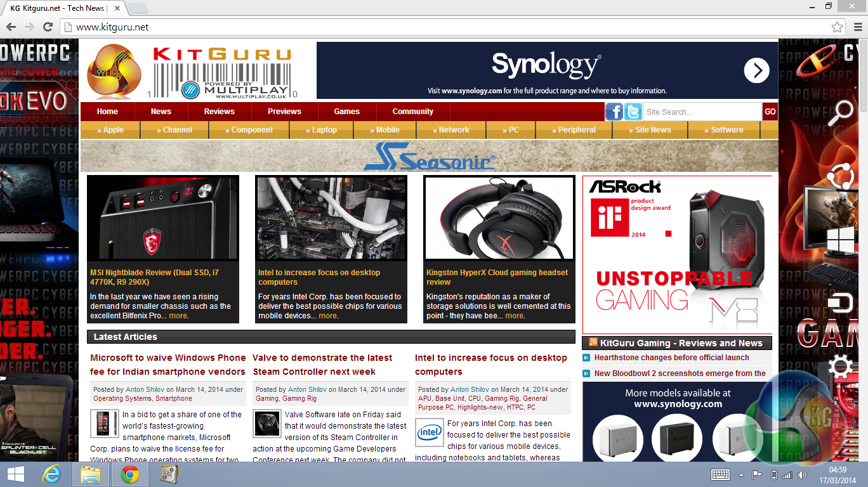Click 'more.' under the MSI Nightblade summary
The height and width of the screenshot is (487, 868).
pyautogui.click(x=178, y=316)
